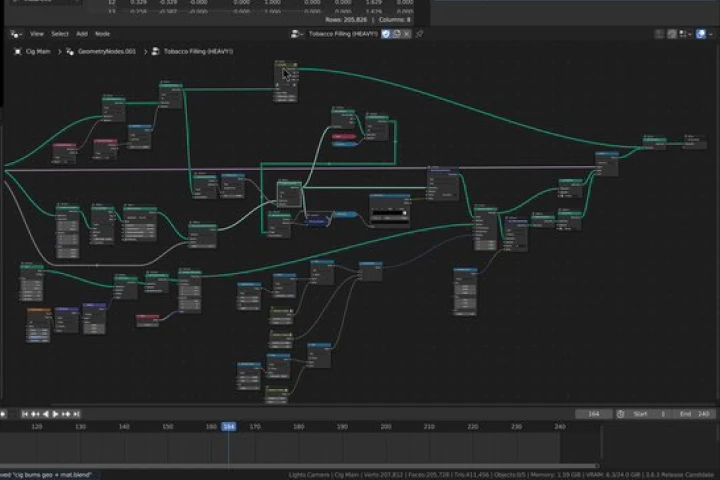
Task: Select GeometryNodes.001 in the breadcrumb path
Action: pyautogui.click(x=107, y=51)
